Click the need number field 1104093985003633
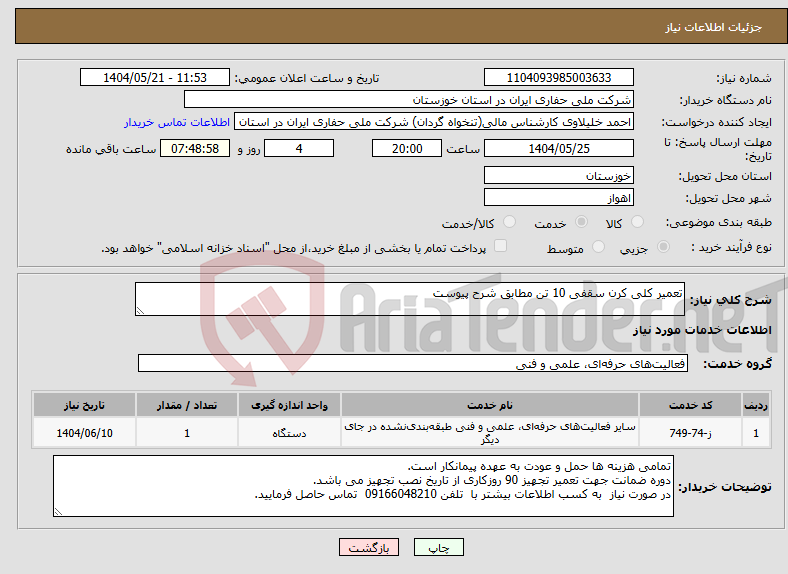The width and height of the screenshot is (788, 574). tap(558, 77)
